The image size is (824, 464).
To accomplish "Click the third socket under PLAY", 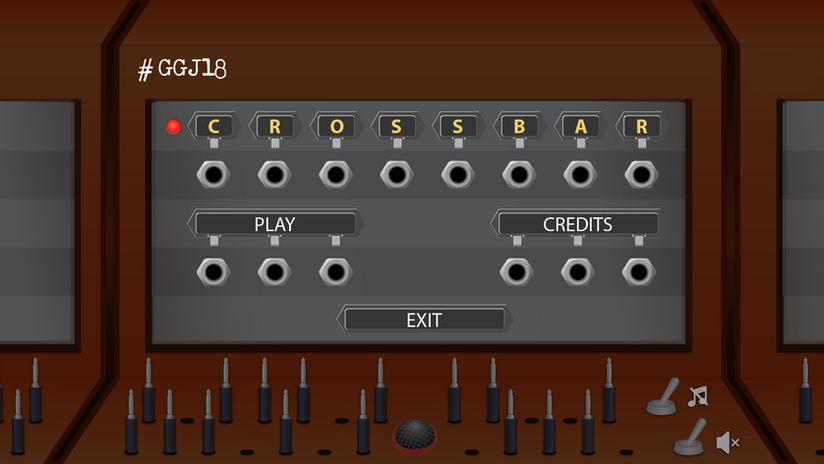I will (x=336, y=272).
